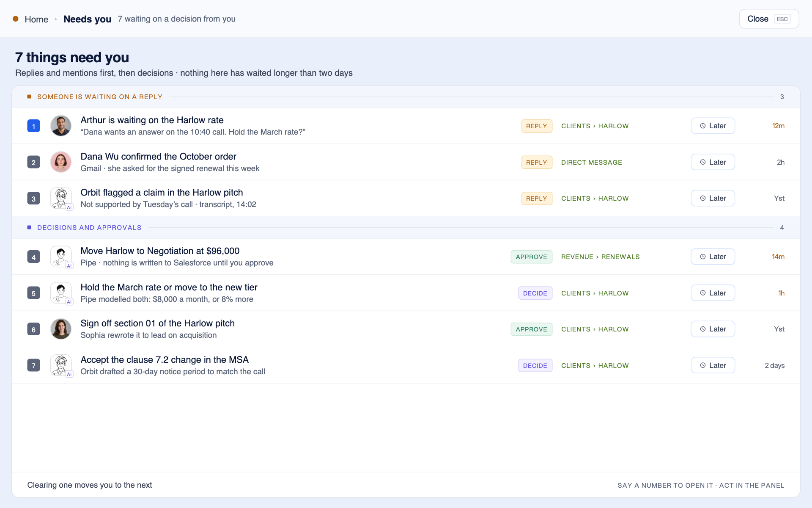Open item number 5 badge

[33, 293]
